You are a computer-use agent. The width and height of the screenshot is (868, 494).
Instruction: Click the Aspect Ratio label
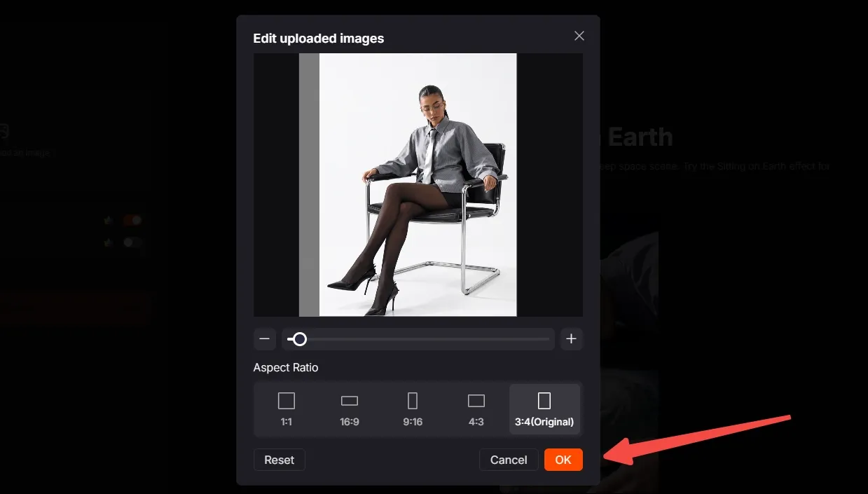click(x=286, y=368)
